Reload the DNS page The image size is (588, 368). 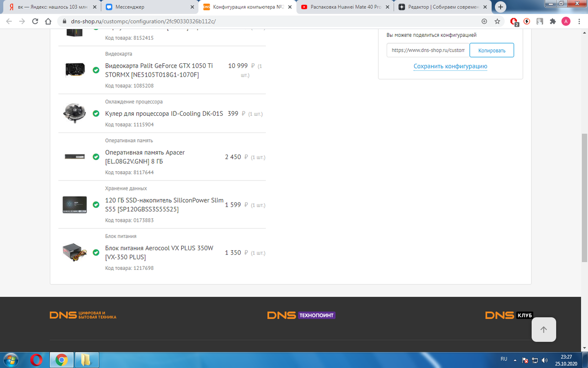click(35, 22)
